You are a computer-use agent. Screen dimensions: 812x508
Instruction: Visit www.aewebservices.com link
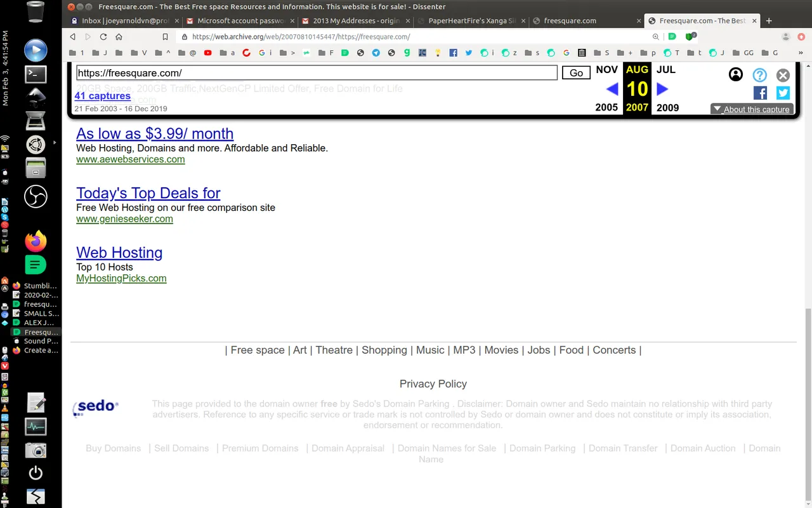coord(131,159)
